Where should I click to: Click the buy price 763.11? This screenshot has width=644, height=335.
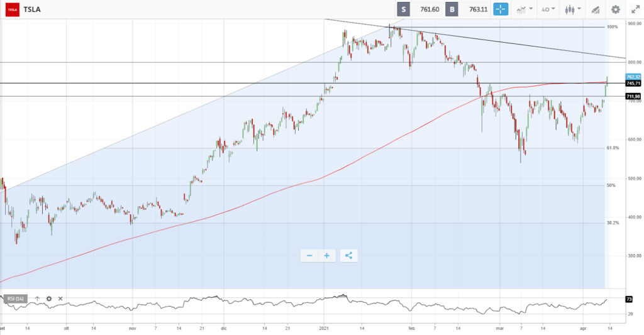point(478,9)
